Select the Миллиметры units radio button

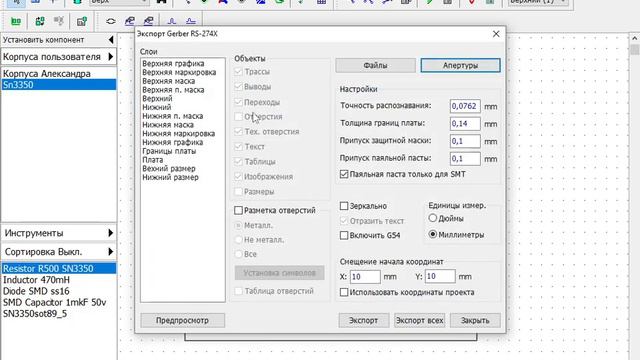(x=433, y=235)
